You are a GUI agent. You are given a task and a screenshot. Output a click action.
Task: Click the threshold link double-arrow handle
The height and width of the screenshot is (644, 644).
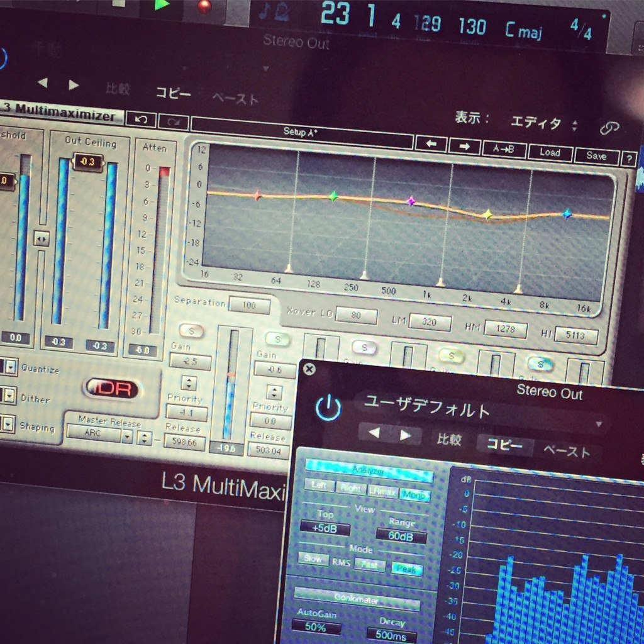point(42,238)
